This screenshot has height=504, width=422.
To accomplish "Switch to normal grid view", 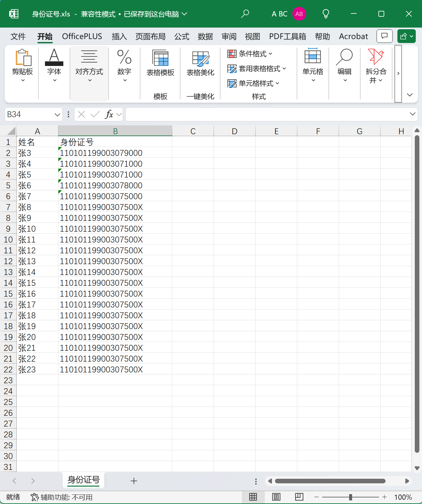I will 253,497.
